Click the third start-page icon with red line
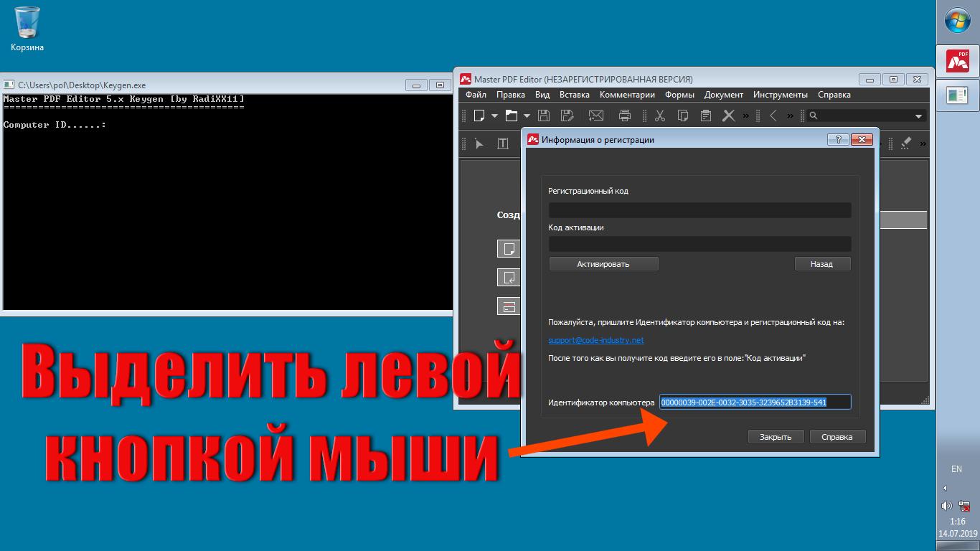This screenshot has height=551, width=980. click(x=509, y=306)
